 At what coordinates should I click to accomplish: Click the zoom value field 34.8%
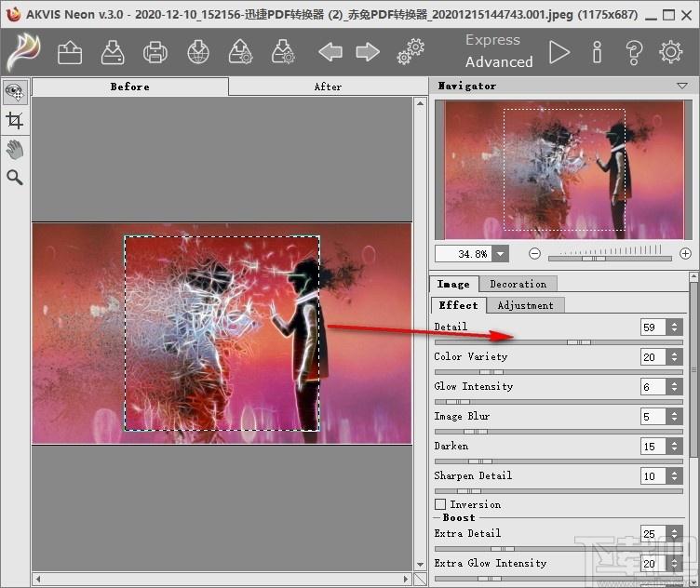[x=464, y=254]
